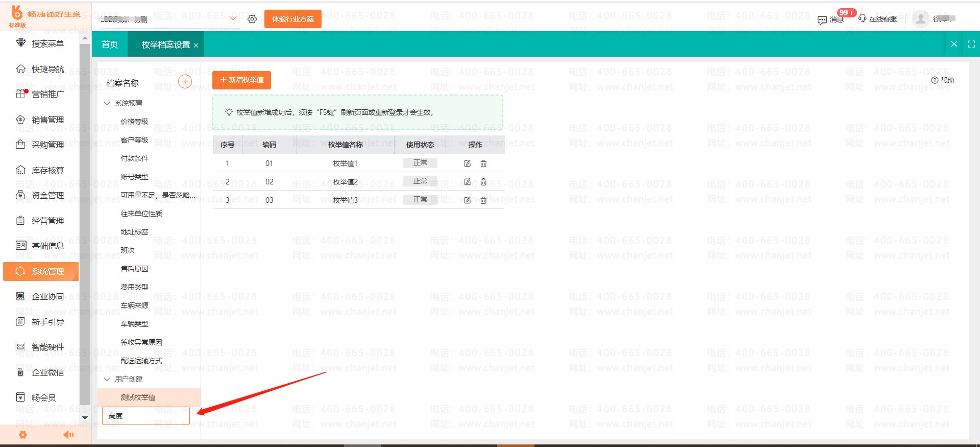Viewport: 980px width, 447px height.
Task: Select 签收异常原因 in the archive tree
Action: pos(141,342)
